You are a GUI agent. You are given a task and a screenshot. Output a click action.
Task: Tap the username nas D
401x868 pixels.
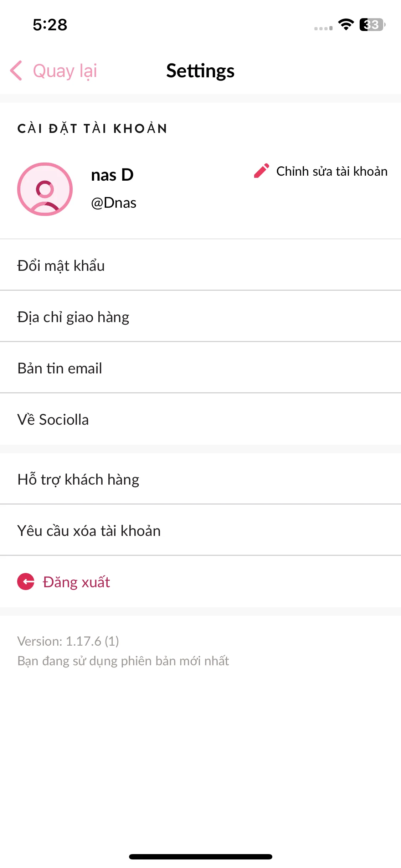click(112, 175)
